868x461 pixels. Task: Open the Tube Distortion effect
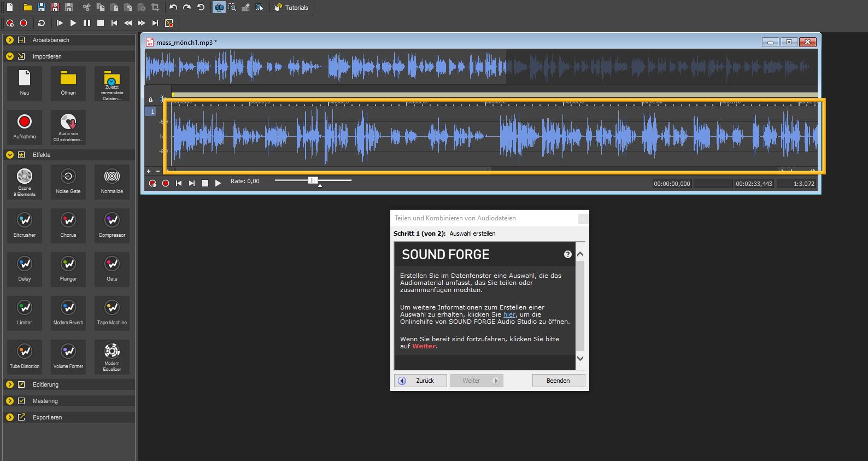click(x=25, y=357)
